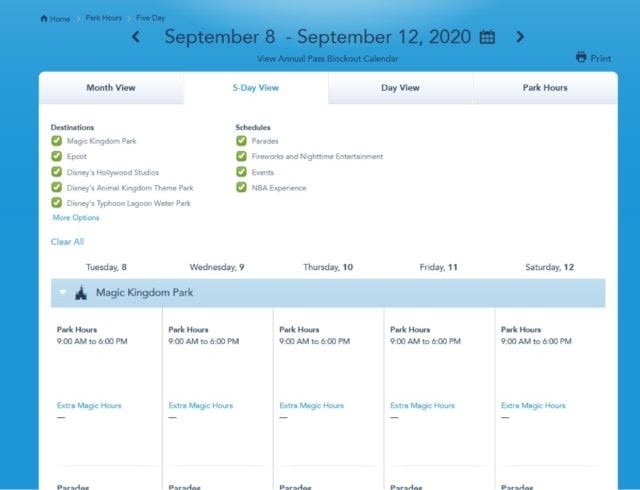Open Tuesday's Extra Magic Hours link
The width and height of the screenshot is (640, 490).
(x=89, y=405)
